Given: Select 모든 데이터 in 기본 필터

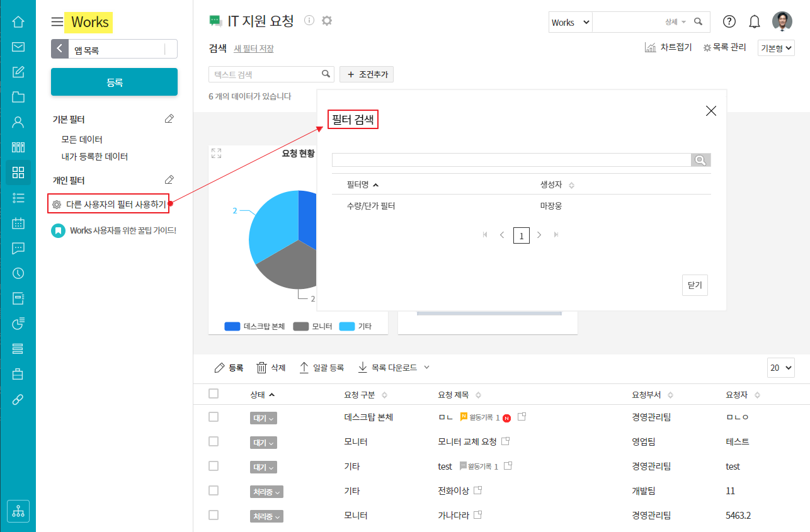Looking at the screenshot, I should coord(82,139).
